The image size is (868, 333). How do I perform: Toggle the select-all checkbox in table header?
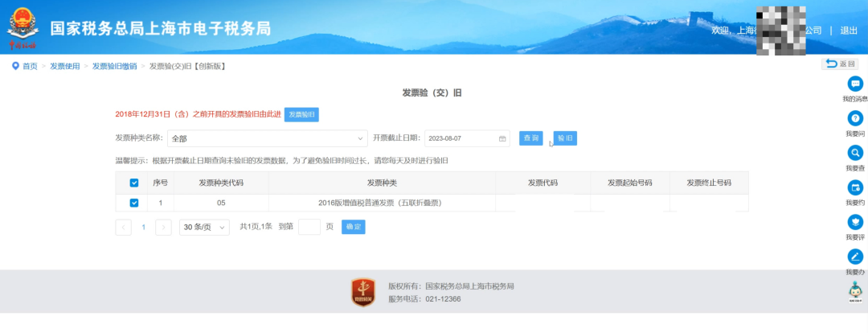point(134,183)
